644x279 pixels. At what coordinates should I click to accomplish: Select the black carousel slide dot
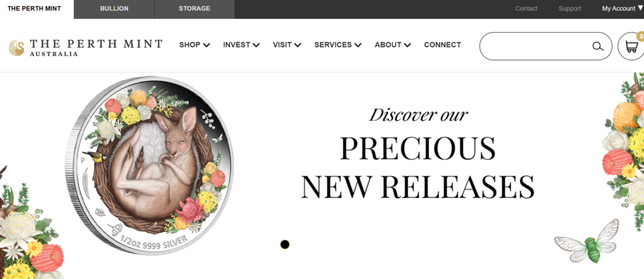(285, 244)
